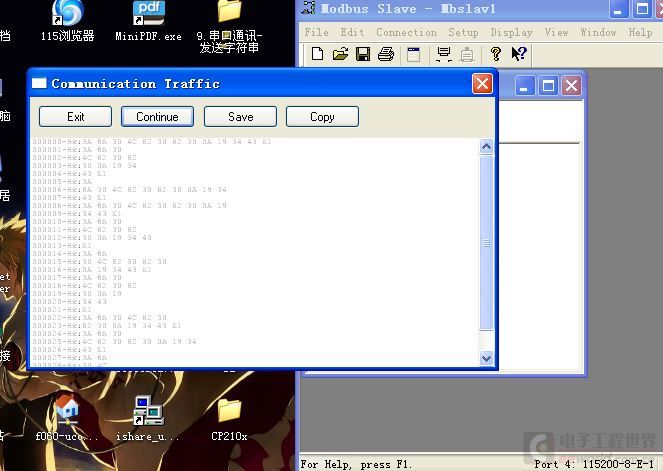Click the Print toolbar icon
Viewport: 663px width, 471px height.
(386, 54)
